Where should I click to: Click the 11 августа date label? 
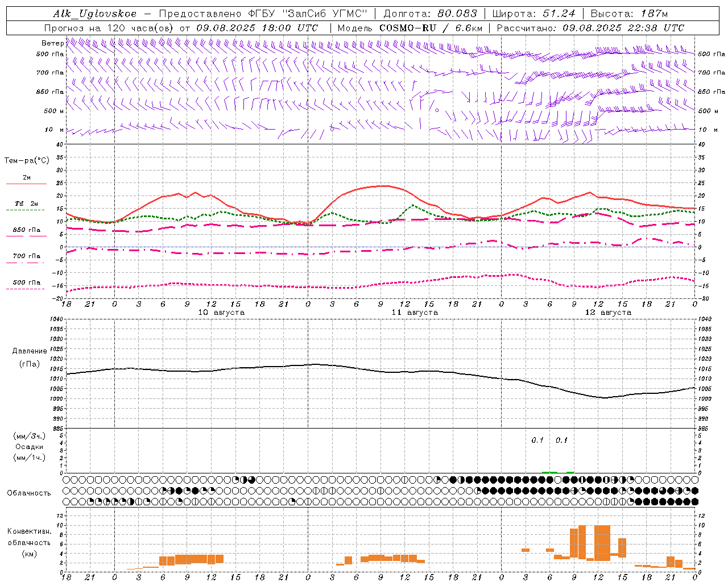point(415,313)
